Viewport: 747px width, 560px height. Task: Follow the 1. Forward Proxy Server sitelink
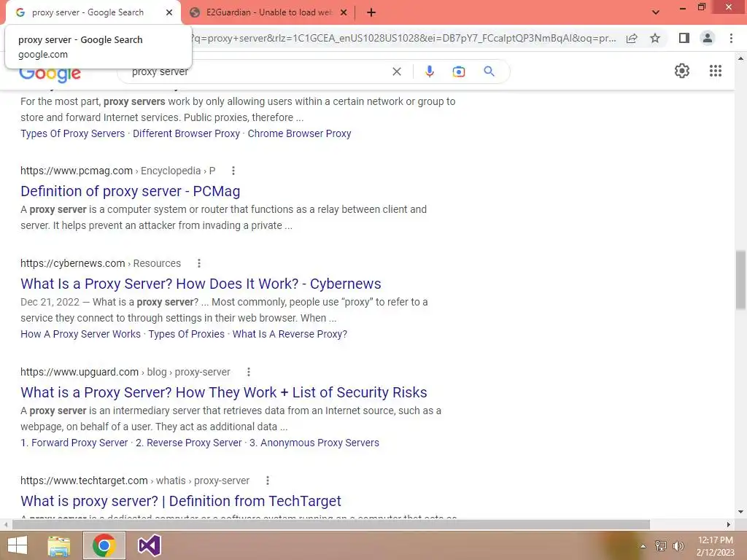click(x=74, y=443)
